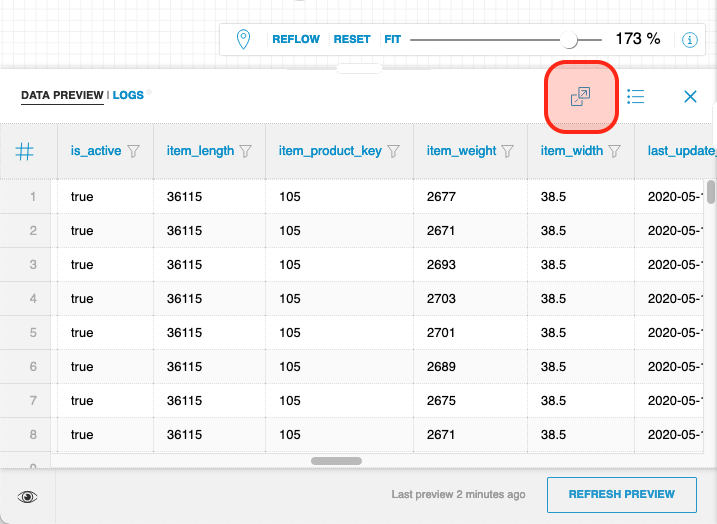Filter the is_active column
This screenshot has height=524, width=717.
134,151
